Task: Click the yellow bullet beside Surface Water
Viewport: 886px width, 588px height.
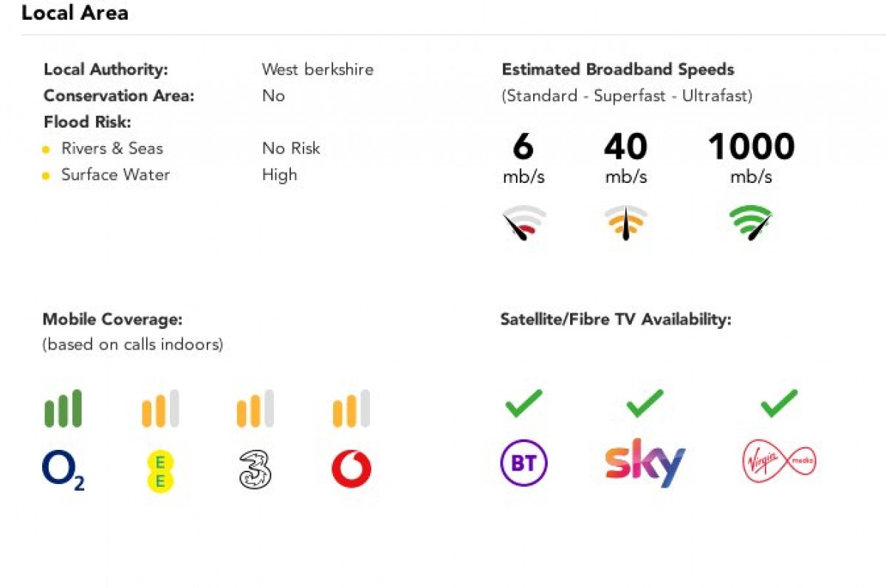Action: tap(46, 176)
